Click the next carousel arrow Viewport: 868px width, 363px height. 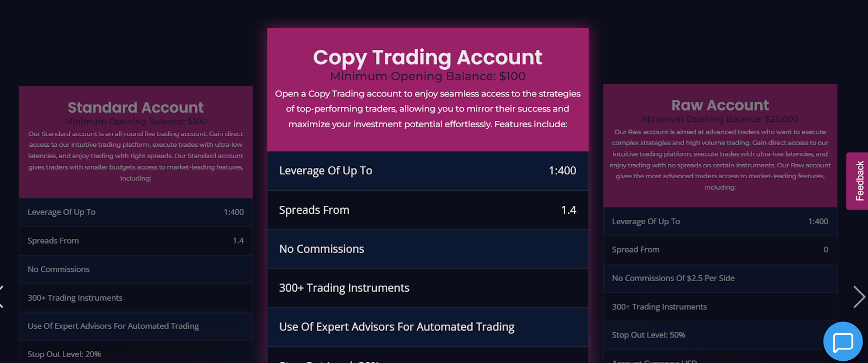(x=859, y=297)
